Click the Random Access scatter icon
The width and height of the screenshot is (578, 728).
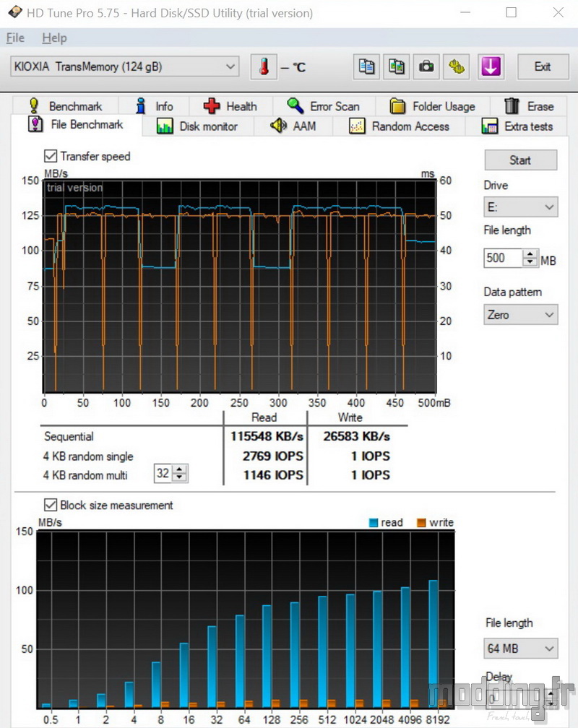pos(357,126)
